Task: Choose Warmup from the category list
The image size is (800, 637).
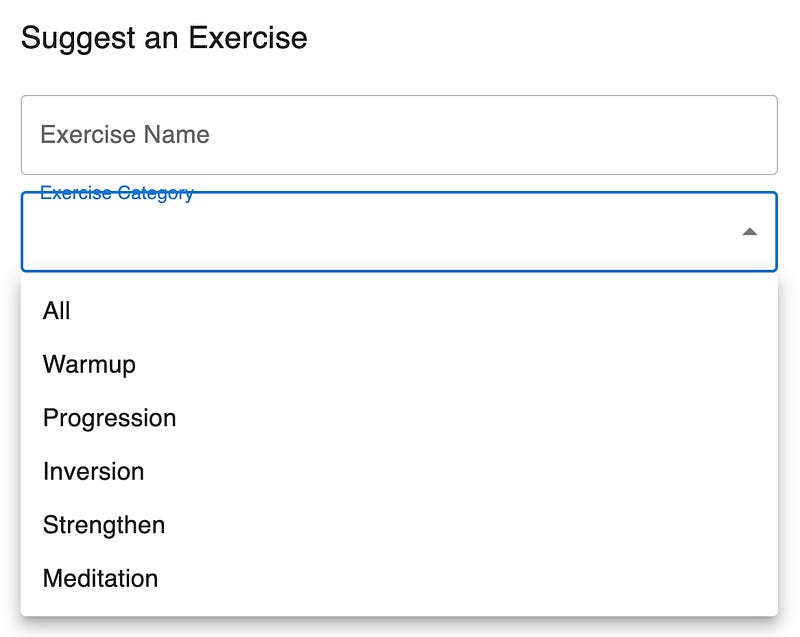Action: point(89,364)
